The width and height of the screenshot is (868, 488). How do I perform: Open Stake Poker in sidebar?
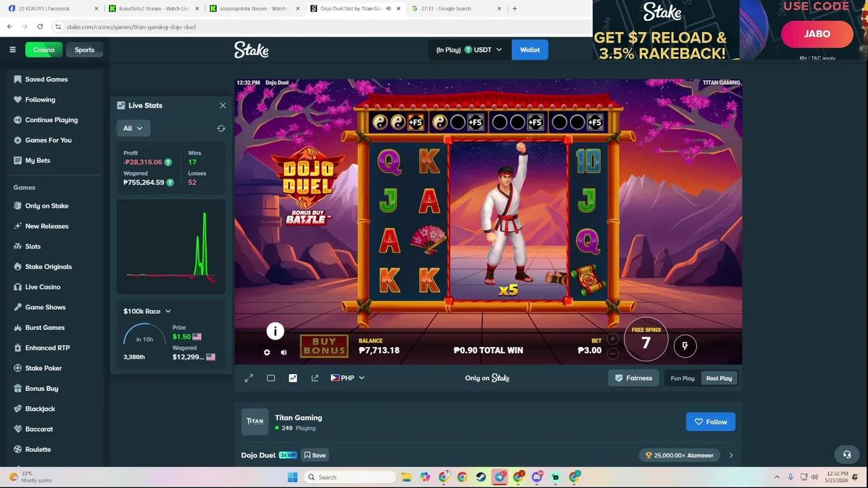(43, 368)
